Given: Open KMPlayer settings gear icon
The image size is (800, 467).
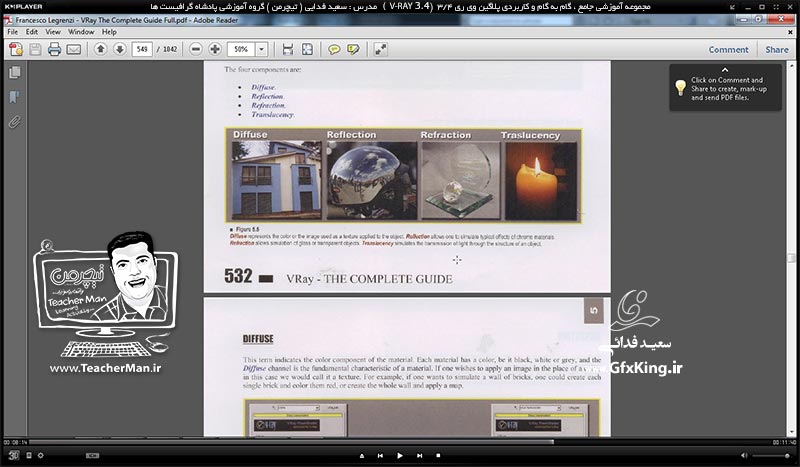Looking at the screenshot, I should [40, 455].
